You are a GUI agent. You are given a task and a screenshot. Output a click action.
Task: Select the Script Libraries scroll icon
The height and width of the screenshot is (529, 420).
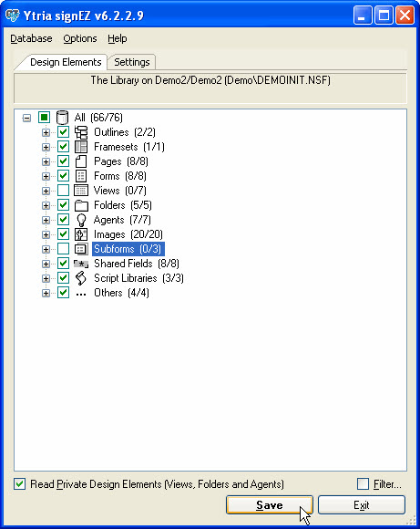[81, 278]
